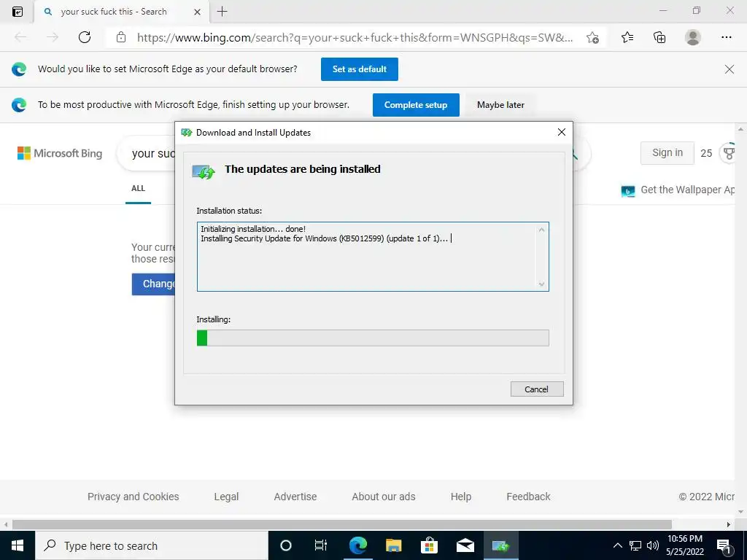Image resolution: width=747 pixels, height=560 pixels.
Task: Open the notification center icon
Action: point(724,545)
